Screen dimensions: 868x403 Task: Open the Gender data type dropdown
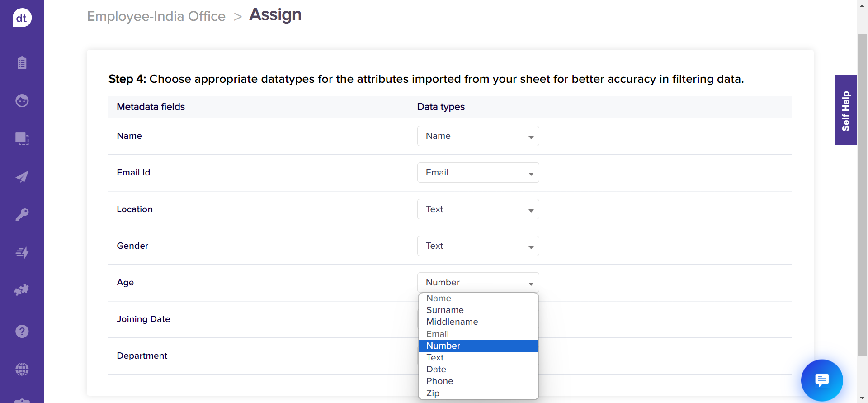[478, 246]
